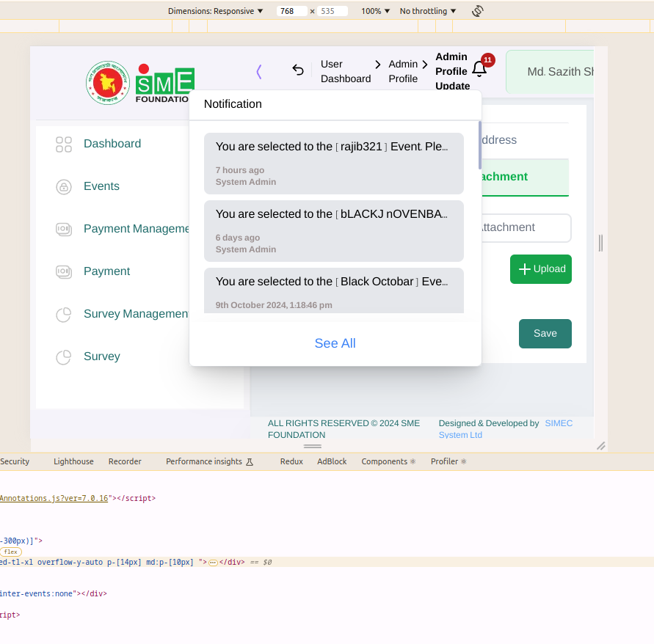Click the Dashboard grid icon
The width and height of the screenshot is (654, 644).
click(x=64, y=144)
